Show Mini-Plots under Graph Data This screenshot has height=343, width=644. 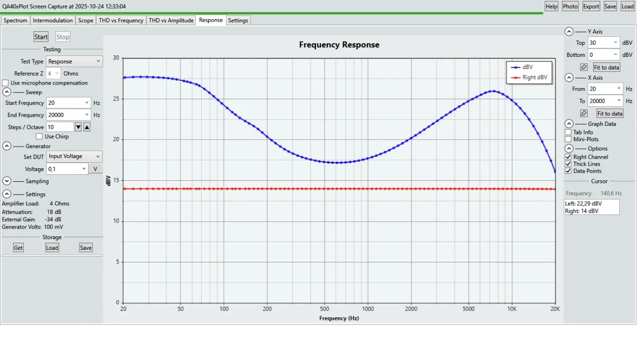[x=568, y=139]
